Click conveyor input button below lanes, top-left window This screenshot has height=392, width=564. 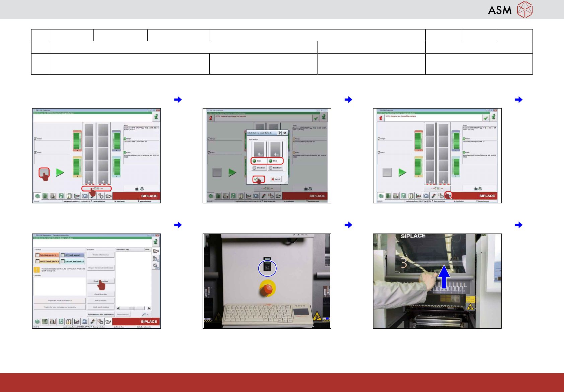(96, 189)
